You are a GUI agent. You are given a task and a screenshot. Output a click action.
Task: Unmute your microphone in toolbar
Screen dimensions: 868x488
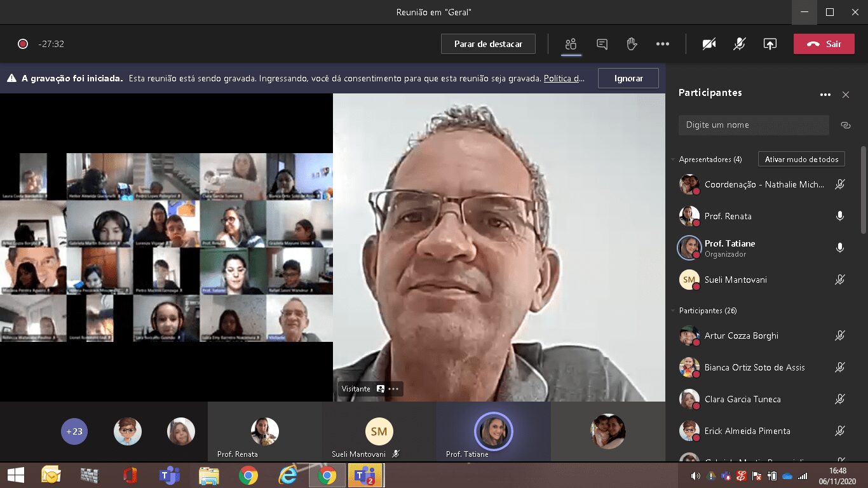[739, 44]
